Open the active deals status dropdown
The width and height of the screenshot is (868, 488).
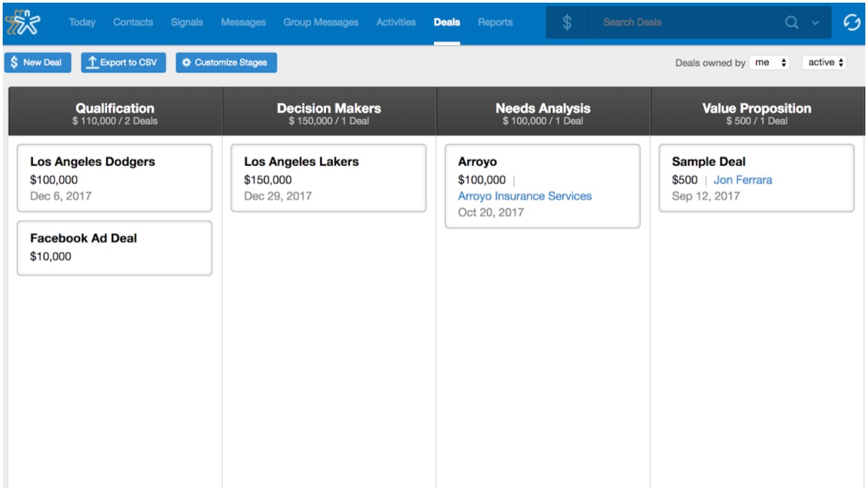pyautogui.click(x=825, y=62)
